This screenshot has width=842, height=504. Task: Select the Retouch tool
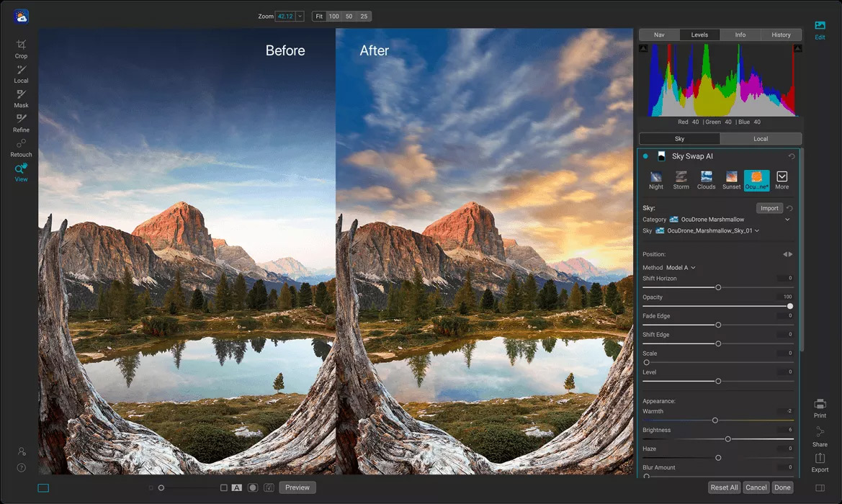pyautogui.click(x=21, y=146)
